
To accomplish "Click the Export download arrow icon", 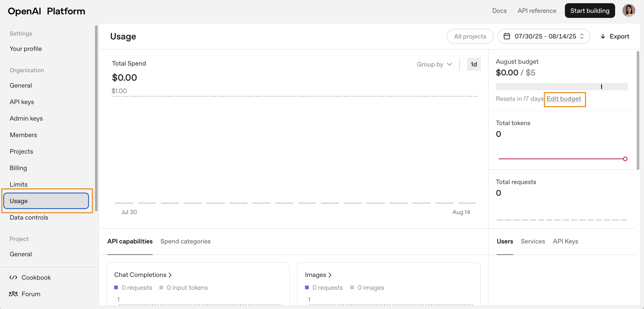I will coord(603,36).
